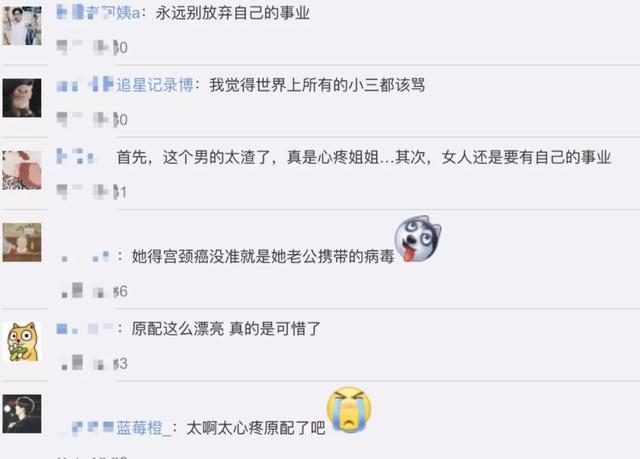Select comment 我觉得世界上所有的小三都该骂
640x459 pixels.
(317, 85)
